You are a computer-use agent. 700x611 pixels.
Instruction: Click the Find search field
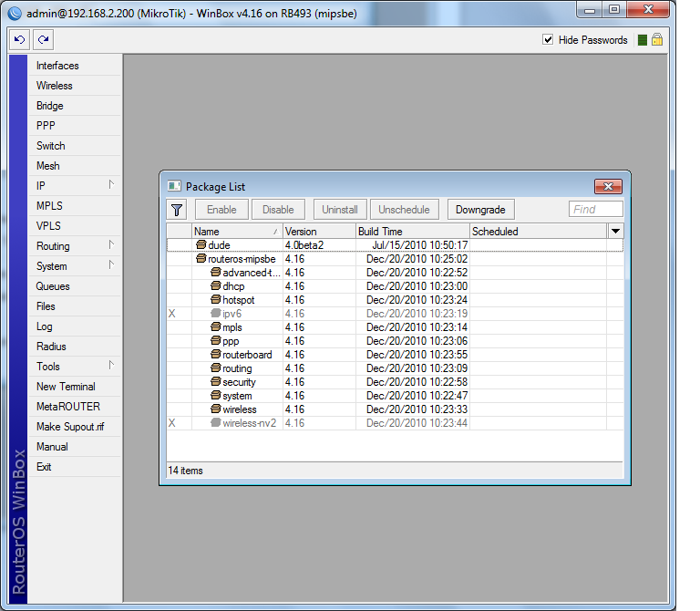tap(595, 209)
